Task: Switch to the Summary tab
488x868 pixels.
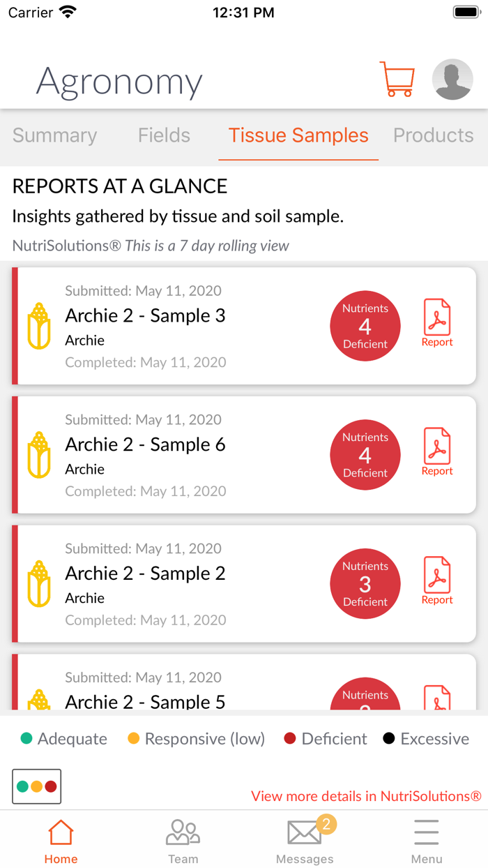Action: [54, 135]
